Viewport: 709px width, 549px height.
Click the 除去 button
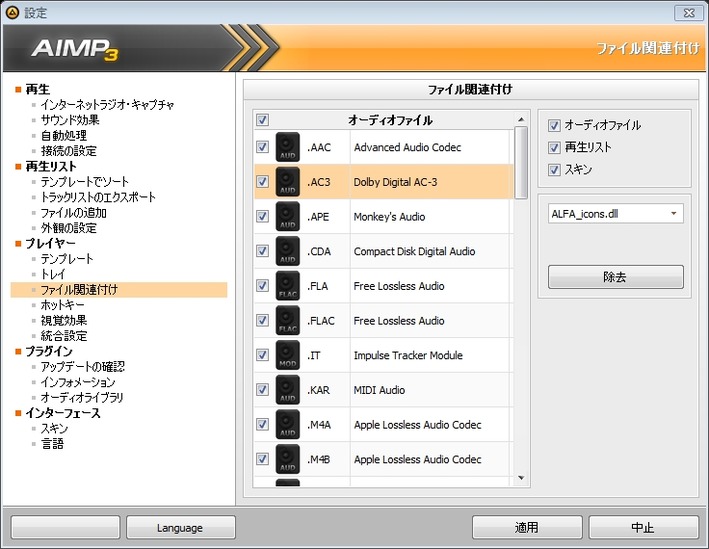(615, 277)
